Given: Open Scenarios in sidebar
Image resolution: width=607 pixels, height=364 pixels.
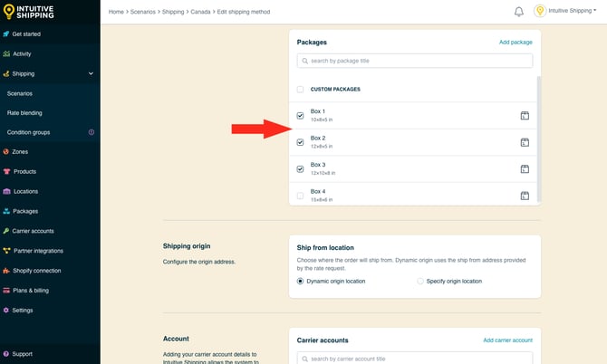Looking at the screenshot, I should (x=20, y=93).
